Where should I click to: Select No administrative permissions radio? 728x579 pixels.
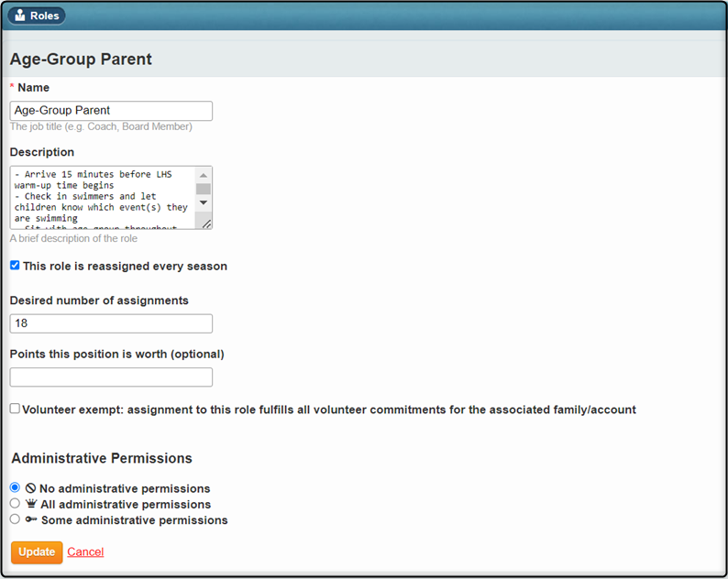[15, 487]
